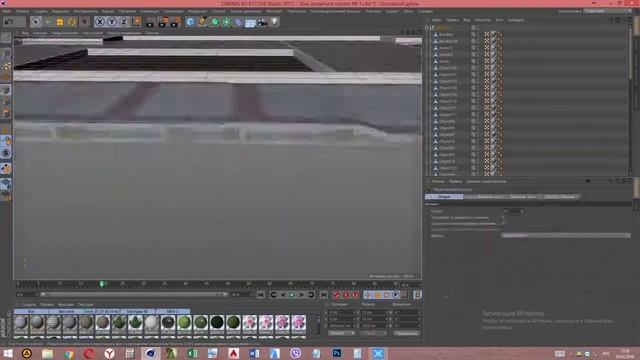640x360 pixels.
Task: Open materials menu Создать
Action: pos(29,304)
